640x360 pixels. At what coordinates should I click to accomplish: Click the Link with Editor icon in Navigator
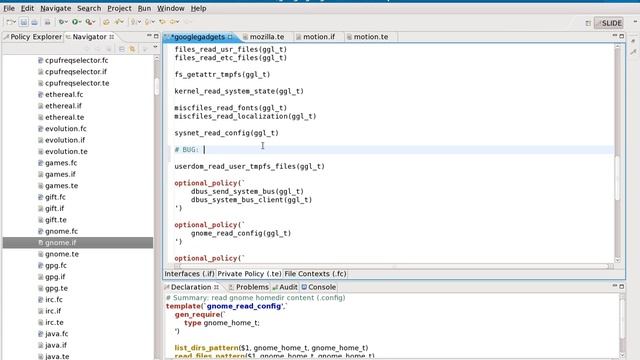[132, 49]
